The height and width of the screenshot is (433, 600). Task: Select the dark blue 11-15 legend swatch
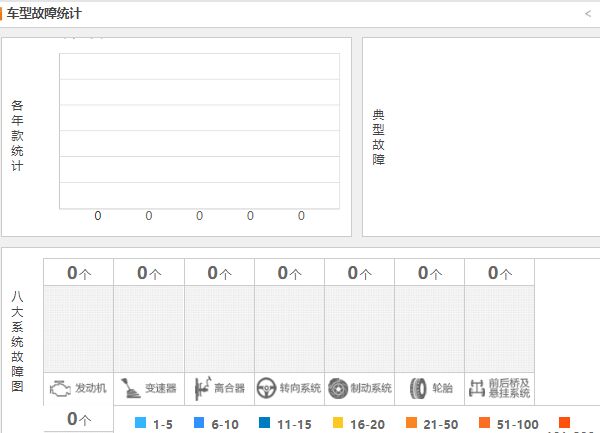click(264, 423)
